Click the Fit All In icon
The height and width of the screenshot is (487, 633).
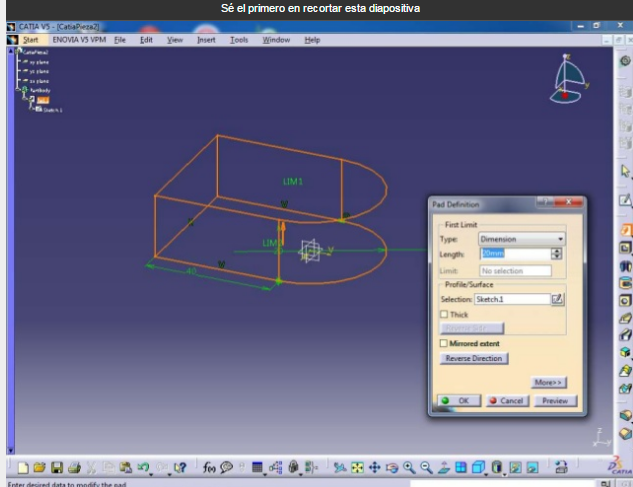(x=357, y=467)
